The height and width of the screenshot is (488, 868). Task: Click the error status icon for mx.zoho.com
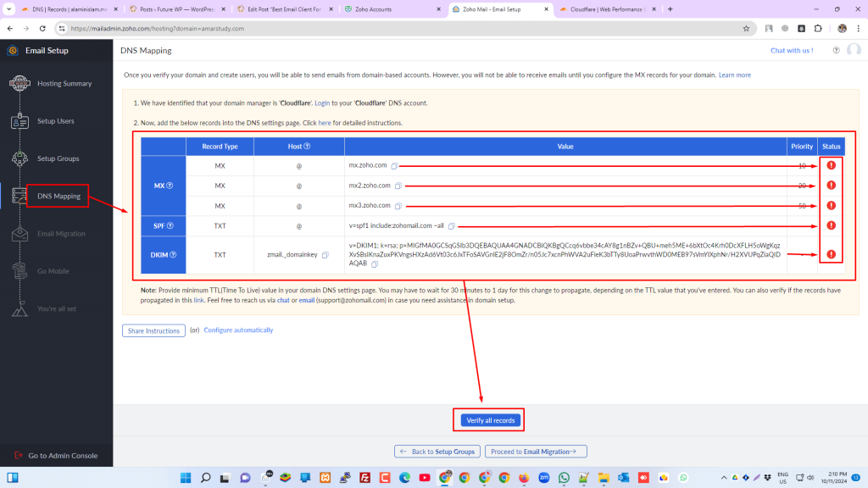point(831,165)
